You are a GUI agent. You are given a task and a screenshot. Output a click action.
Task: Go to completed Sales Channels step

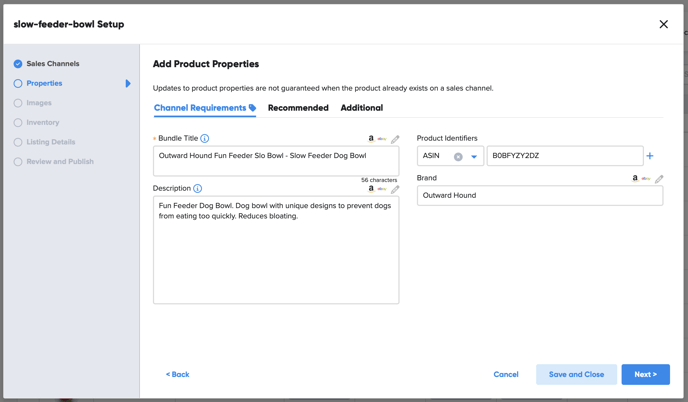47,64
